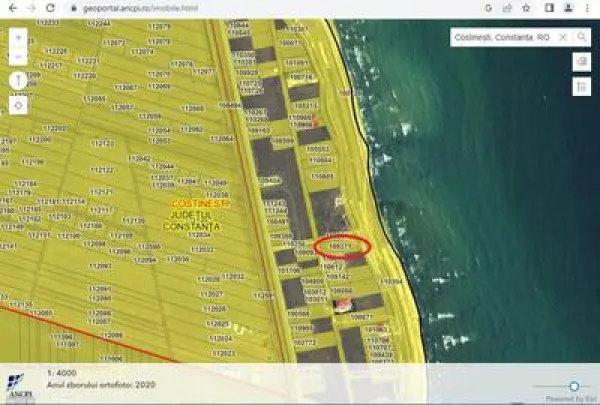
Task: Open the basemap gallery button
Action: point(582,62)
